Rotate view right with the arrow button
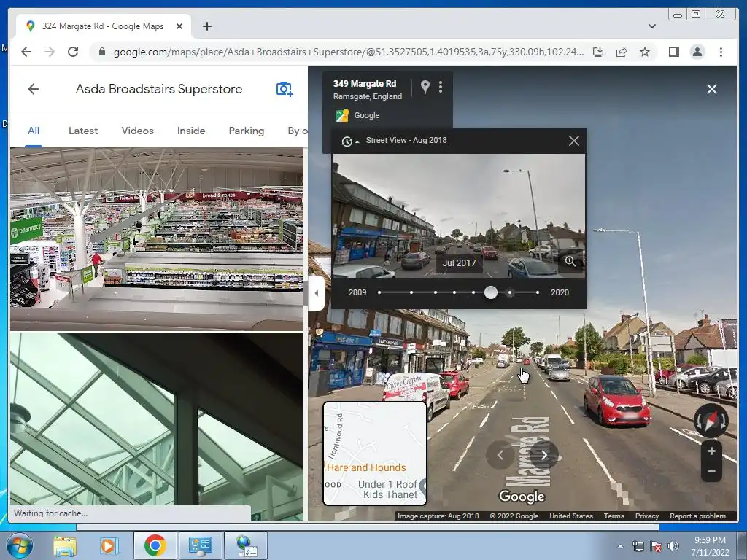This screenshot has height=560, width=747. click(x=544, y=455)
